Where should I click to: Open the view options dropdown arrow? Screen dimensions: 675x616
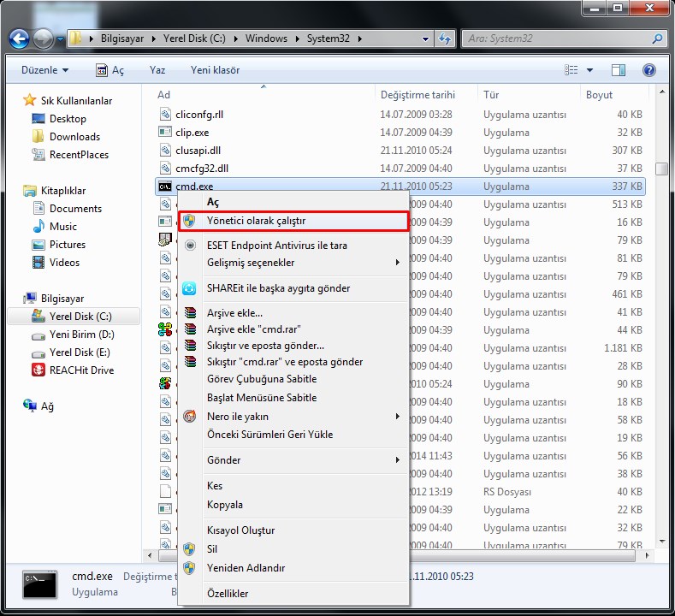[590, 70]
